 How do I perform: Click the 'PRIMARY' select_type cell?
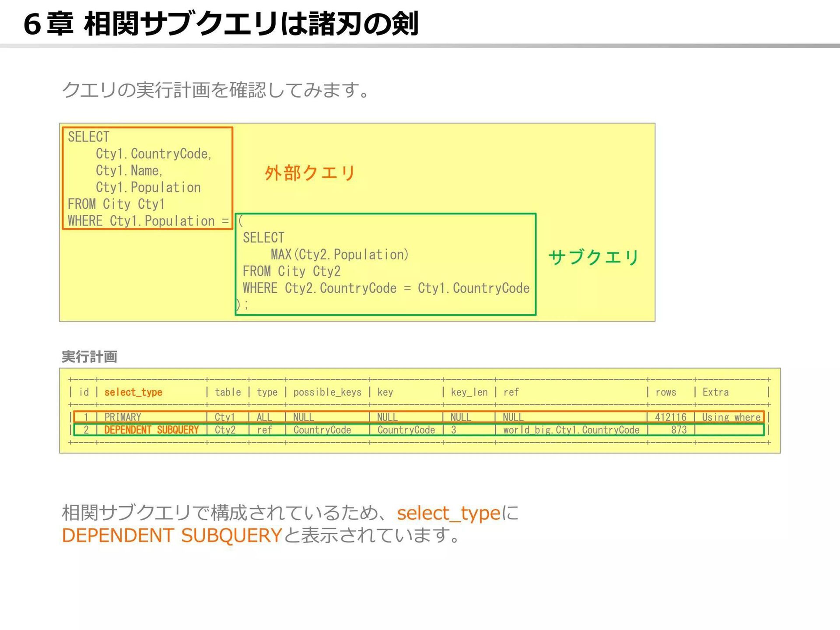[122, 417]
